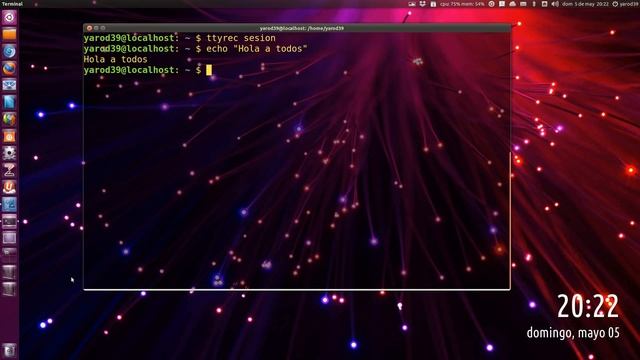The width and height of the screenshot is (640, 360).
Task: Close the terminal window
Action: click(89, 28)
